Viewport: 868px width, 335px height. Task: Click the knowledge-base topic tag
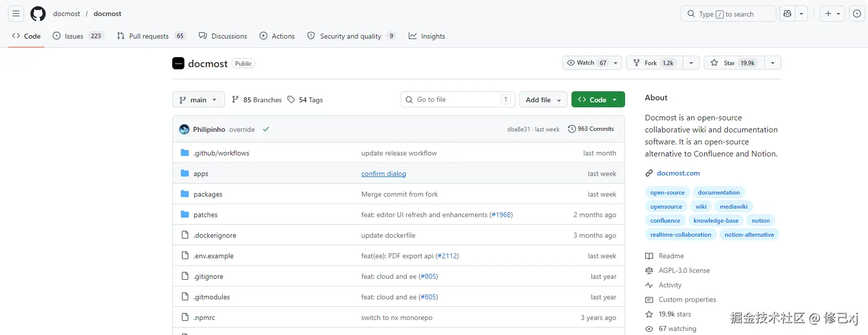[716, 221]
